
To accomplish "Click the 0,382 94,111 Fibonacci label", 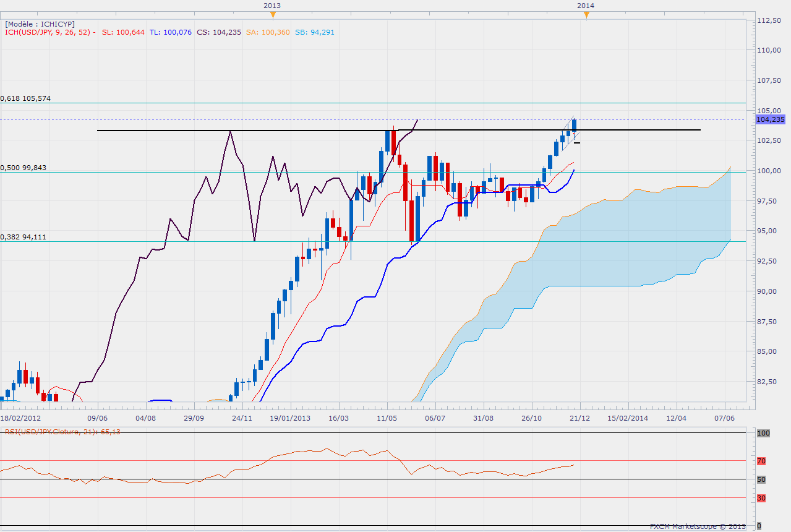I will [x=24, y=237].
